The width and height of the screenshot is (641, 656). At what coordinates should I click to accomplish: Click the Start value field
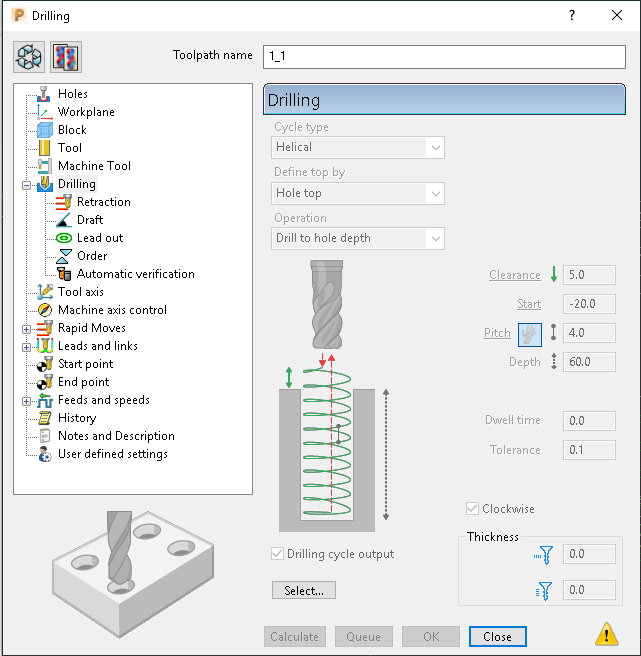coord(589,304)
